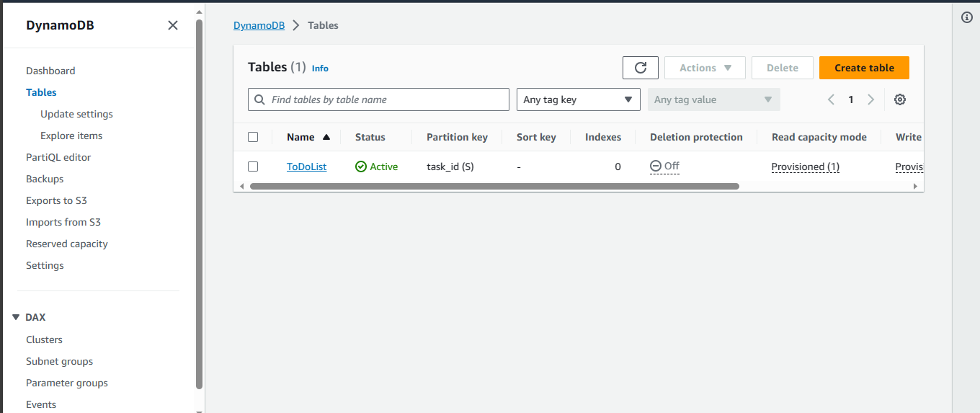Click the green Active status
980x413 pixels.
pos(377,166)
